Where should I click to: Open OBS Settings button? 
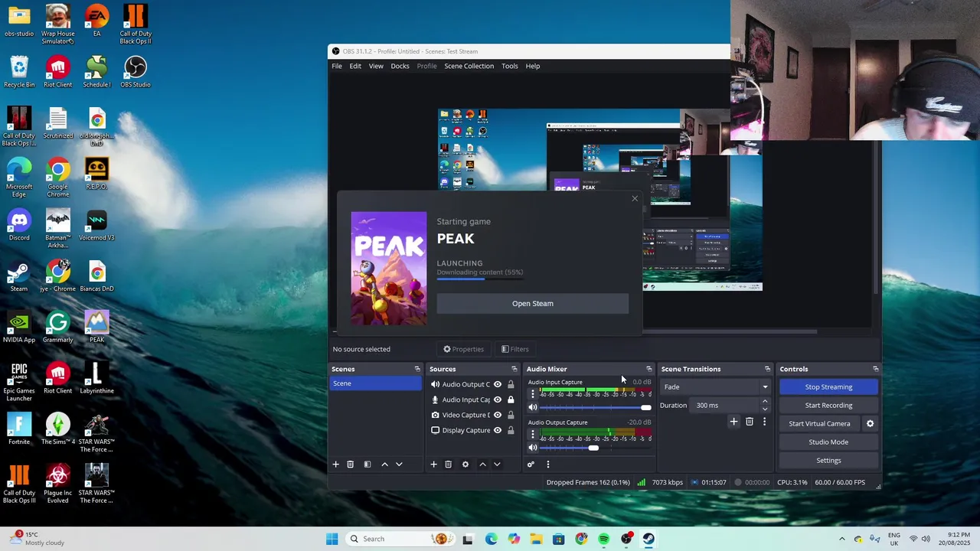pos(828,461)
